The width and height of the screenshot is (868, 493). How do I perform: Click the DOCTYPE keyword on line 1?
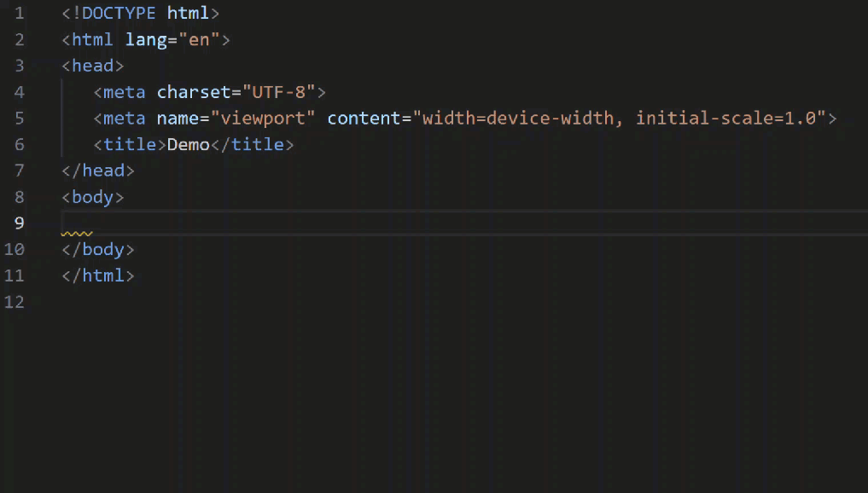click(119, 13)
